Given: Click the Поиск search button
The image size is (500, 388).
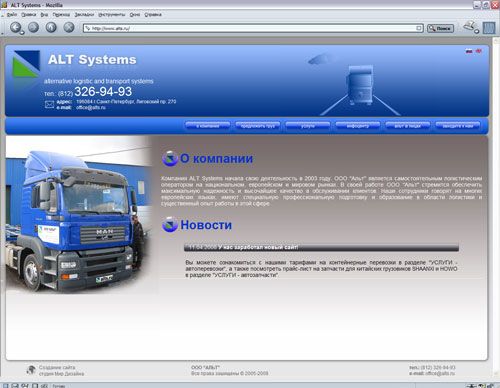Looking at the screenshot, I should (x=440, y=28).
